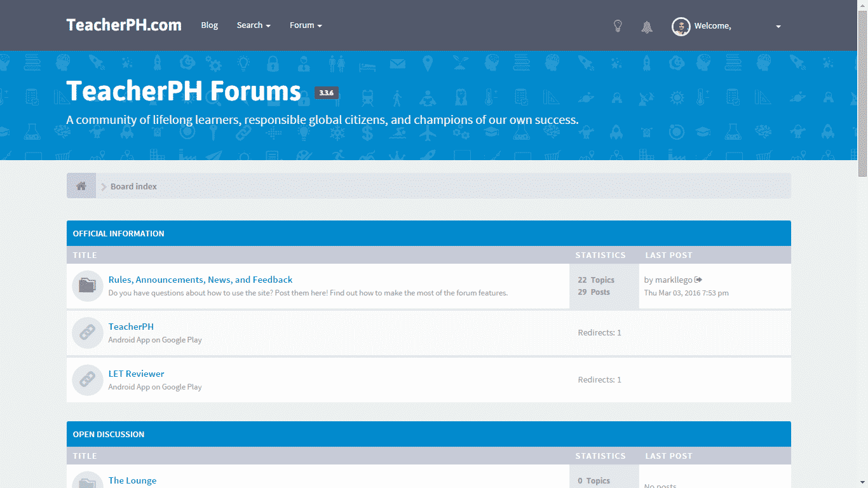This screenshot has height=488, width=868.
Task: Open The Lounge forum
Action: [132, 480]
